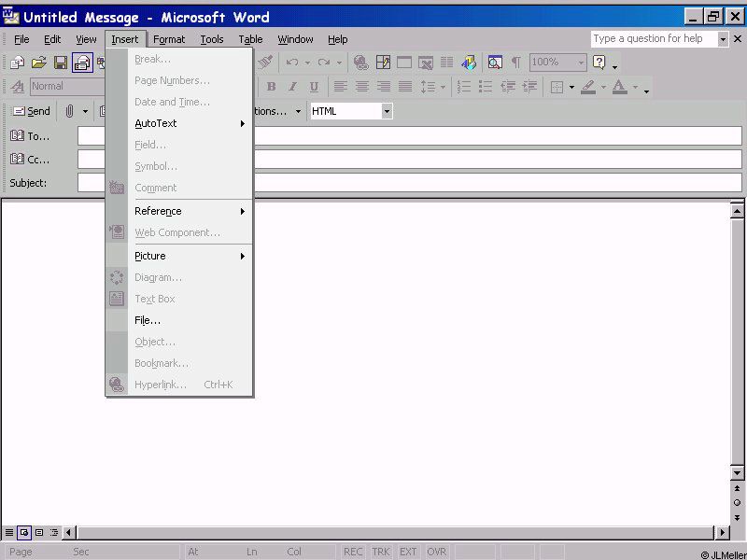Toggle Show/Hide paragraph marks
This screenshot has width=747, height=560.
(515, 63)
